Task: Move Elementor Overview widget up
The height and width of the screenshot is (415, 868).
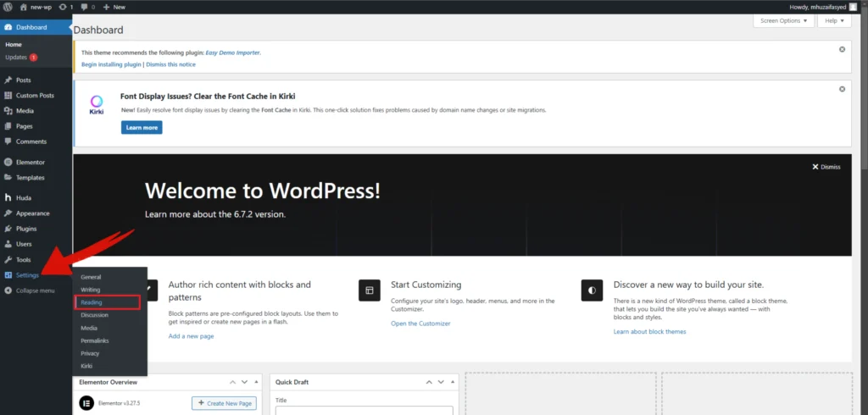Action: click(233, 382)
